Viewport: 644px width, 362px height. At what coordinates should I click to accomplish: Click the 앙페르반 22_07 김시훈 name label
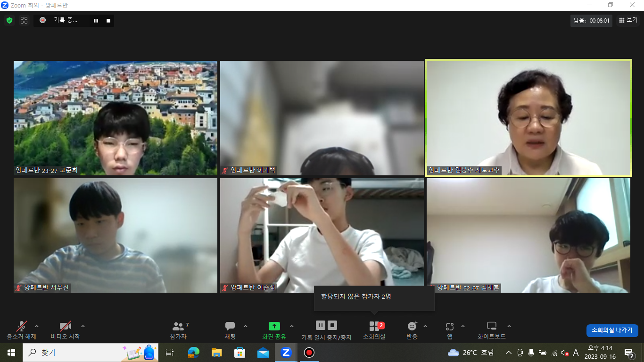(468, 288)
